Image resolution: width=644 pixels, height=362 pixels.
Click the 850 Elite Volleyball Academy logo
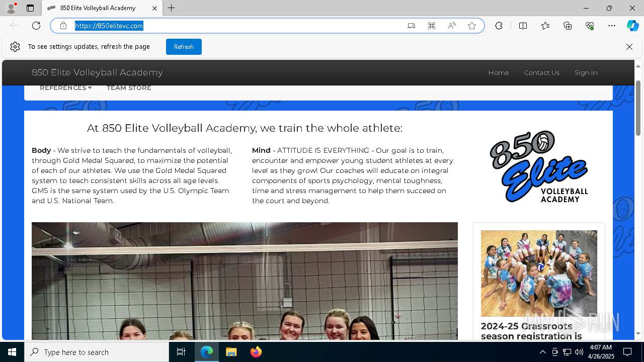click(539, 166)
